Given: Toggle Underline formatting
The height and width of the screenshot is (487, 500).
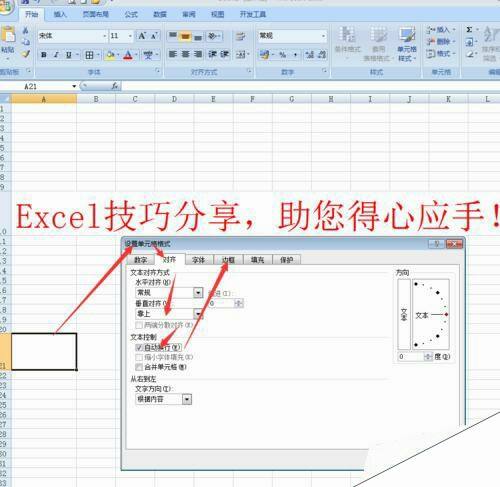Looking at the screenshot, I should 69,55.
